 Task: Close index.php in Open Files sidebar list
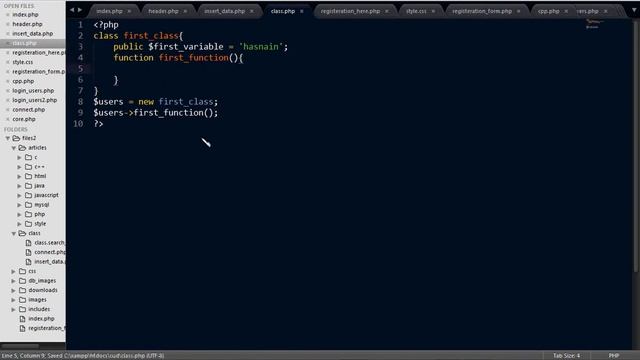coord(7,15)
